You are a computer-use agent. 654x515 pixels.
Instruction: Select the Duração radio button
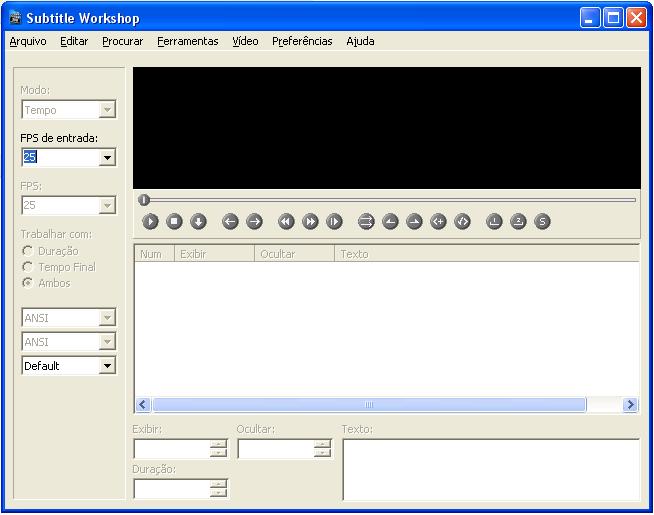(28, 251)
